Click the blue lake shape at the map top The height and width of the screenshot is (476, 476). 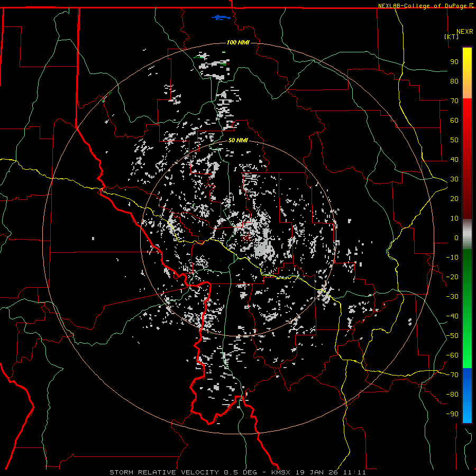(221, 18)
